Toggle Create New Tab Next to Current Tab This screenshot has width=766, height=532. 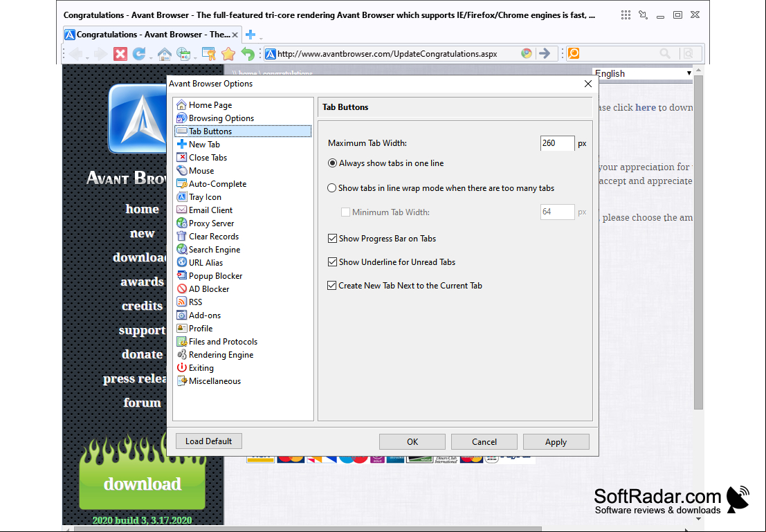click(x=332, y=285)
